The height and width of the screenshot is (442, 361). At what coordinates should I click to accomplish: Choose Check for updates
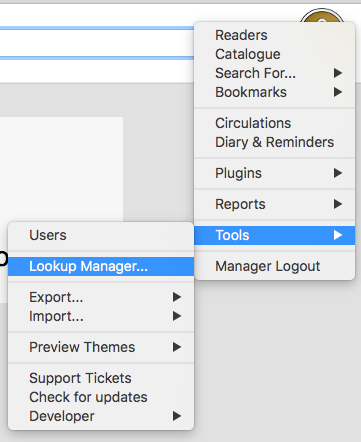[x=101, y=397]
